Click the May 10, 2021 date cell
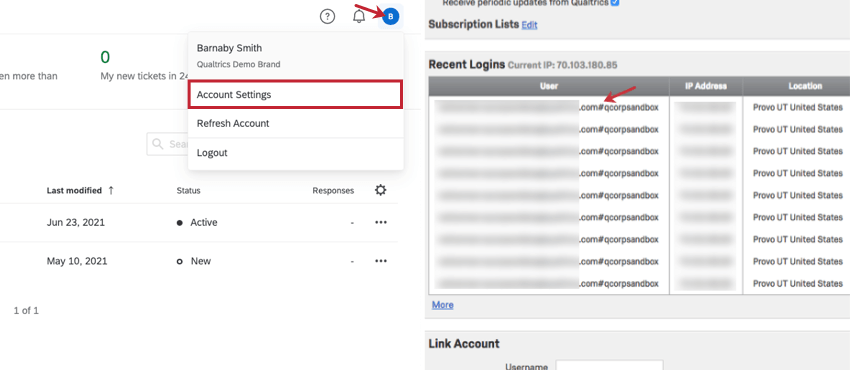 (77, 261)
